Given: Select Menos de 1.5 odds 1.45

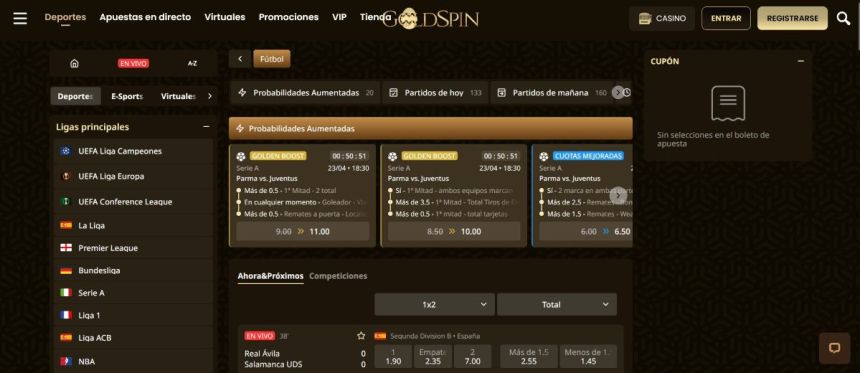Looking at the screenshot, I should pyautogui.click(x=588, y=357).
